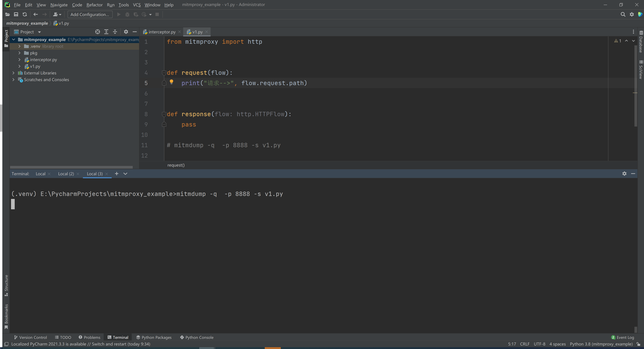644x349 pixels.
Task: Click editor tabs more options icon
Action: (633, 32)
